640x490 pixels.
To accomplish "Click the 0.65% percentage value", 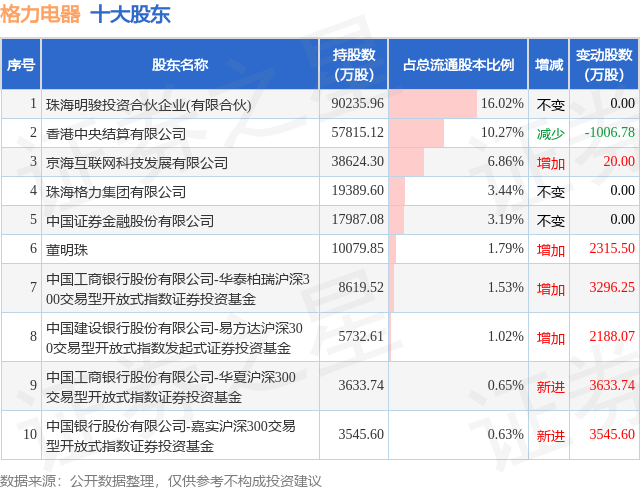I will click(505, 385).
